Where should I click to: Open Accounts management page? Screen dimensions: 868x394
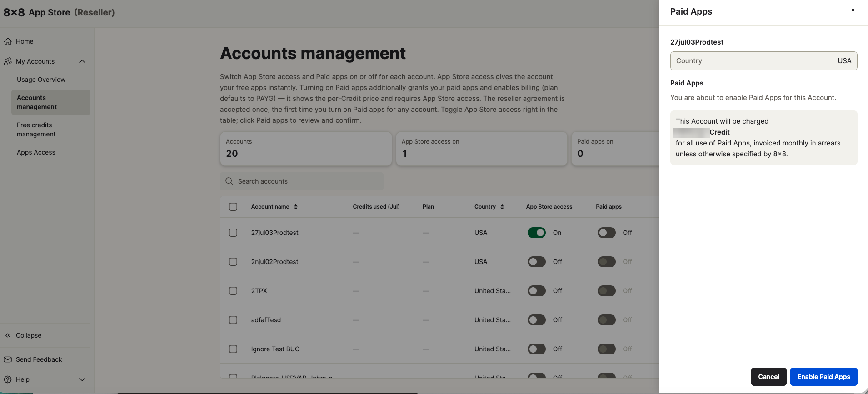pyautogui.click(x=50, y=102)
